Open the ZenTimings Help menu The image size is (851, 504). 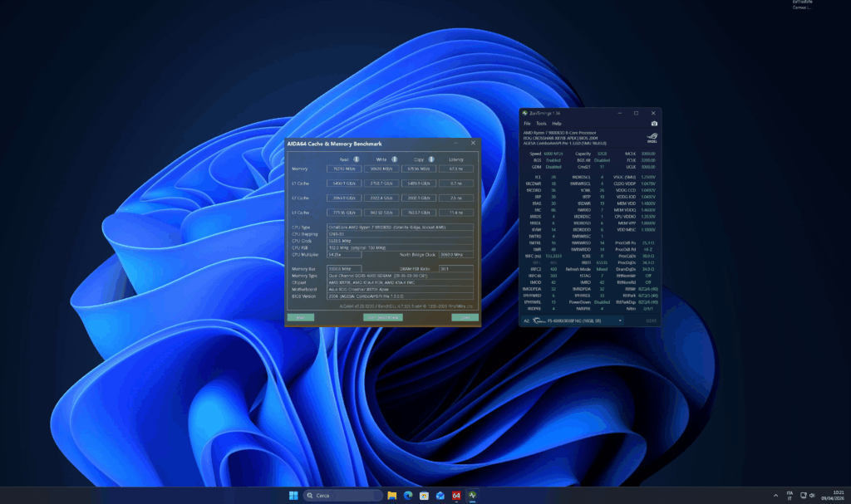(x=557, y=124)
